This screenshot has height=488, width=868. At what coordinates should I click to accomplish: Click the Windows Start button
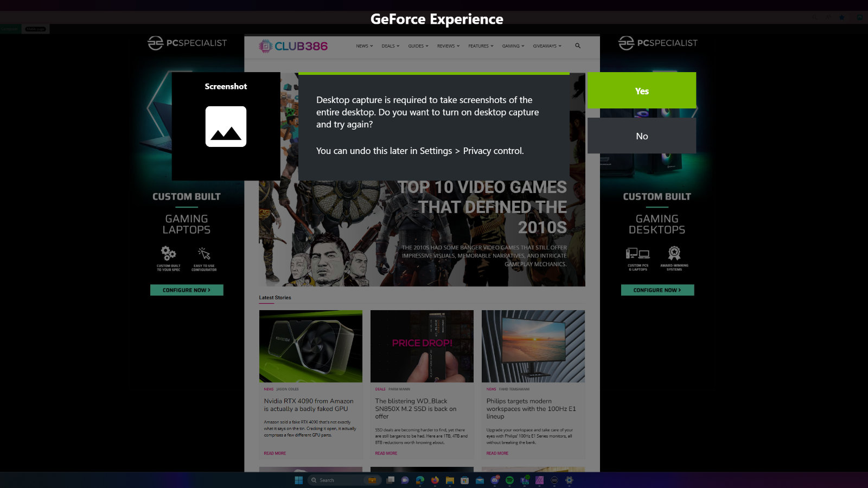(298, 480)
